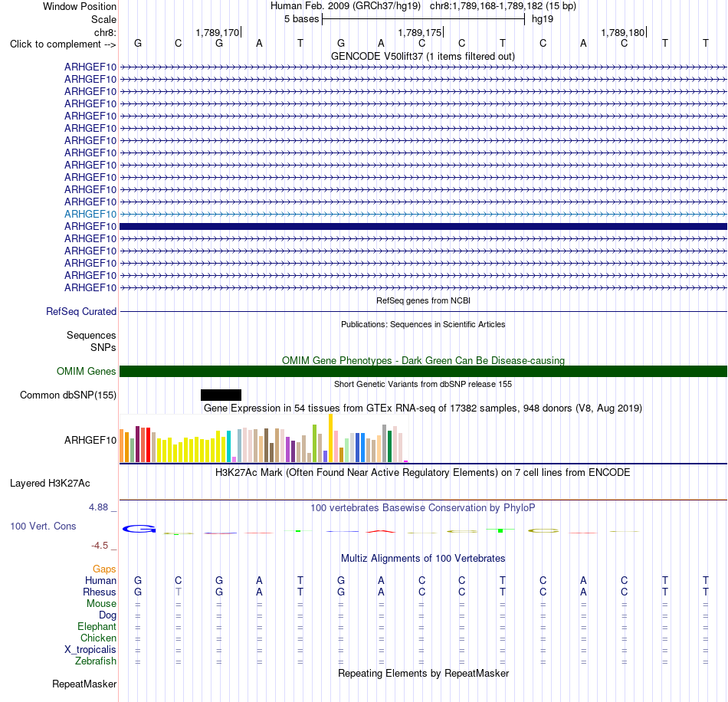This screenshot has width=728, height=702.
Task: Click the 1,789,170 coordinate tick label
Action: point(218,32)
